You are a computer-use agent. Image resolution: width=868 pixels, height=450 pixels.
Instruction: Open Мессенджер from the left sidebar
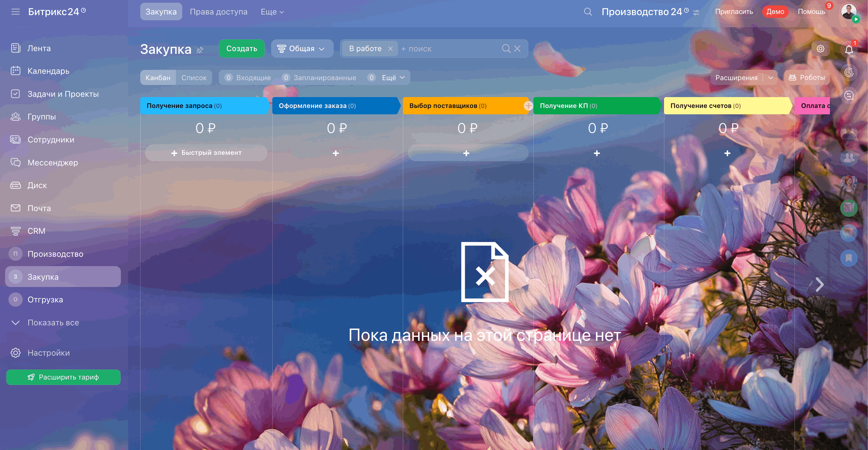(x=53, y=162)
